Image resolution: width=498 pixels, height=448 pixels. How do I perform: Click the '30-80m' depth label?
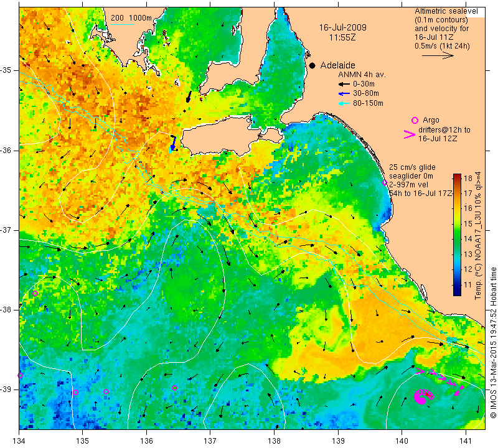coord(366,93)
